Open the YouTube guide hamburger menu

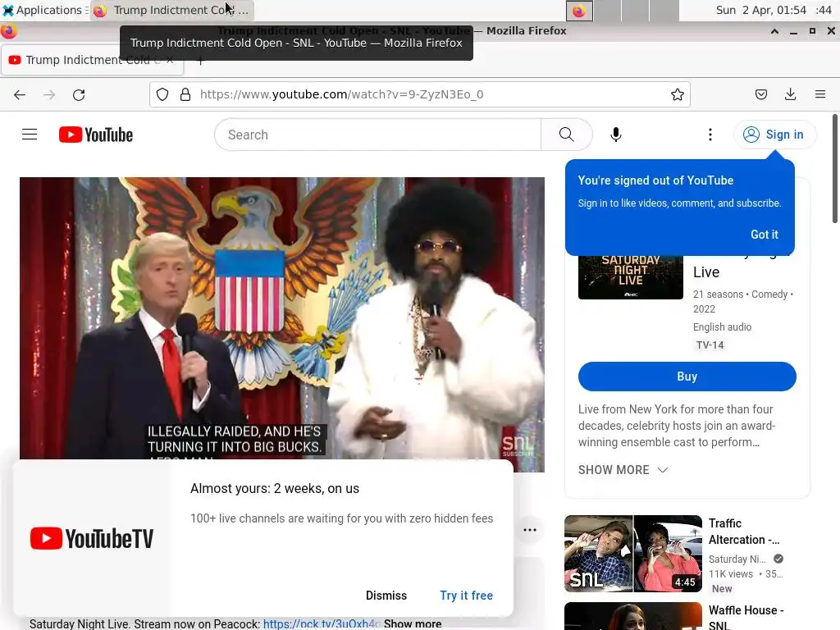(30, 135)
